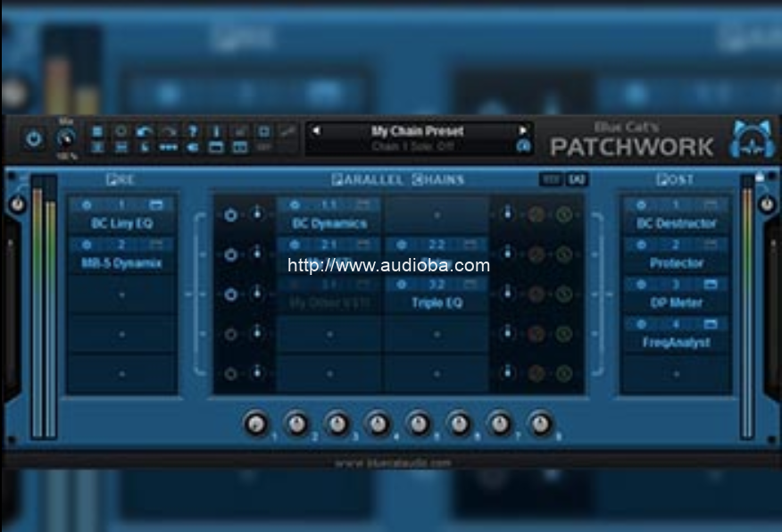Open the FreqAnalyst plugin slot menu

point(677,343)
